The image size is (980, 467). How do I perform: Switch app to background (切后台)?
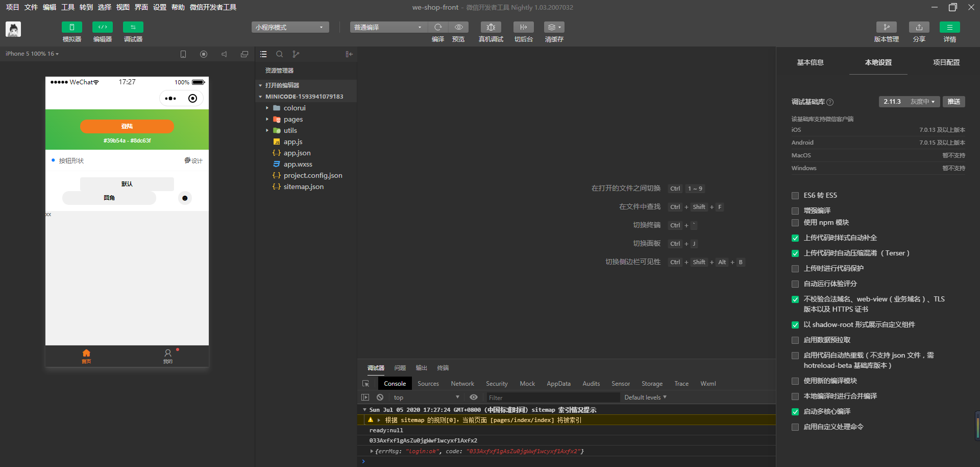tap(524, 27)
